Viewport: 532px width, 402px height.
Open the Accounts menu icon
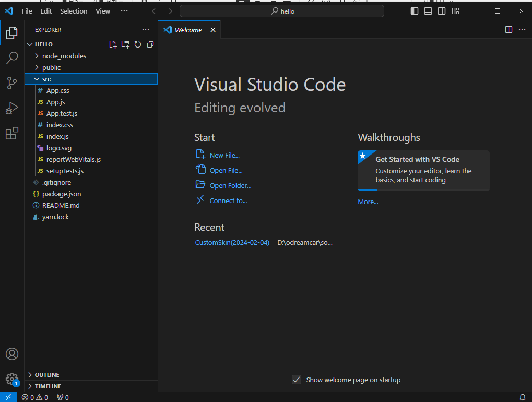[x=12, y=354]
